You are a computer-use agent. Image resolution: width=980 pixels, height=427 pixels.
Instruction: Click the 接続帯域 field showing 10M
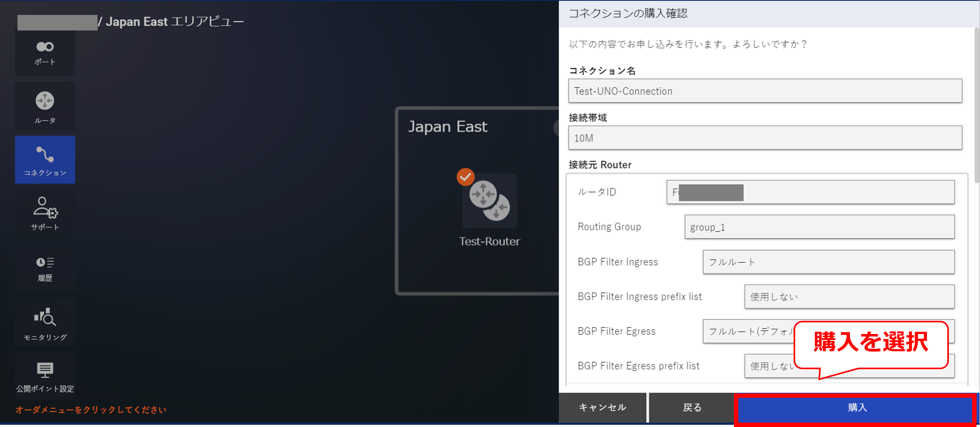765,138
